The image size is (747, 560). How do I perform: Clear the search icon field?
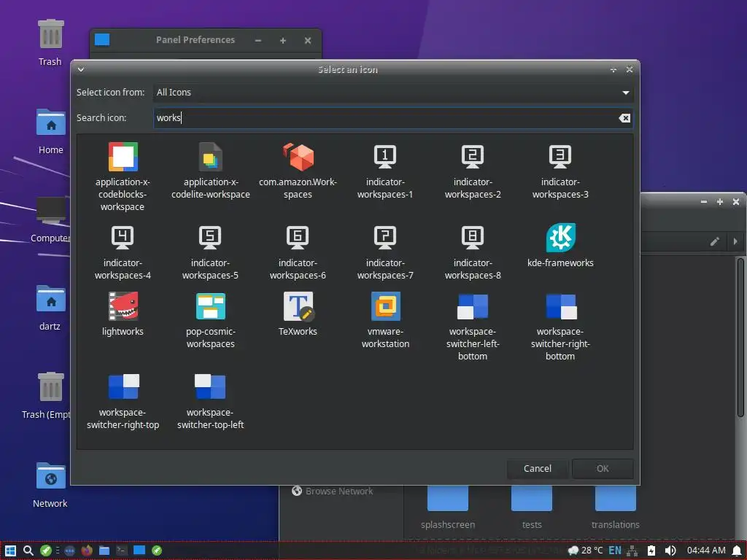coord(624,117)
